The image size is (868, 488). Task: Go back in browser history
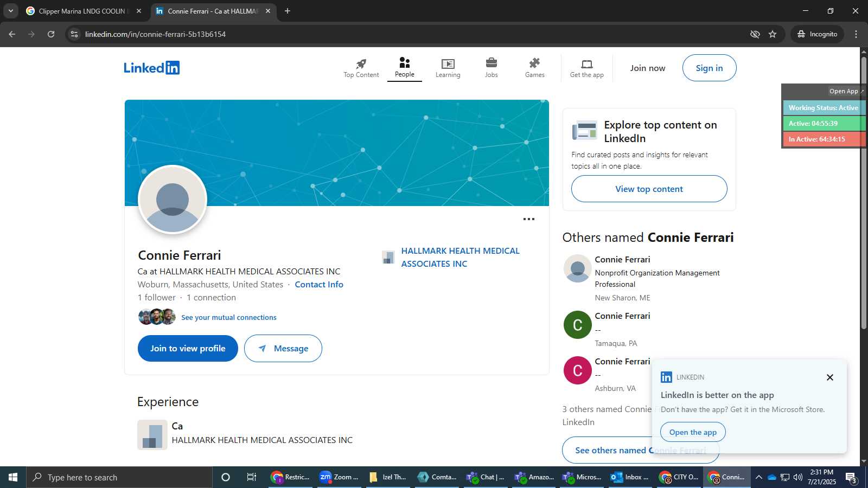(12, 34)
